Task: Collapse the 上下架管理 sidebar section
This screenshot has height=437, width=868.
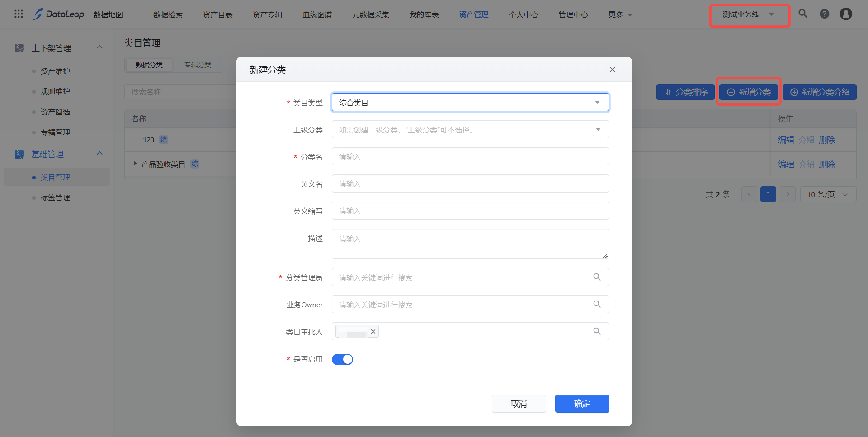Action: point(99,47)
